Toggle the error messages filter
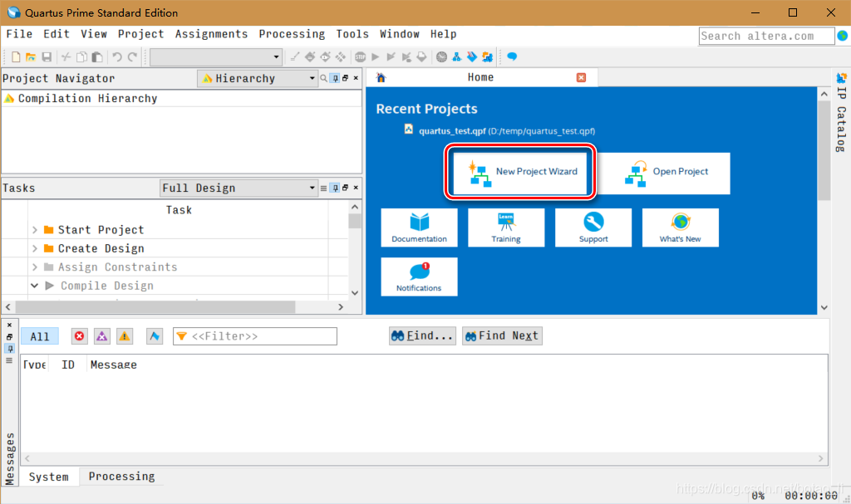The width and height of the screenshot is (851, 504). point(79,336)
